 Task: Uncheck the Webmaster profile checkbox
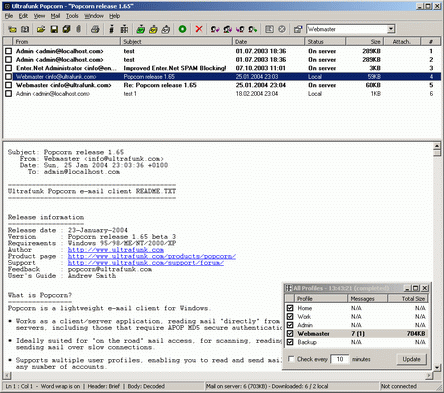coord(290,333)
